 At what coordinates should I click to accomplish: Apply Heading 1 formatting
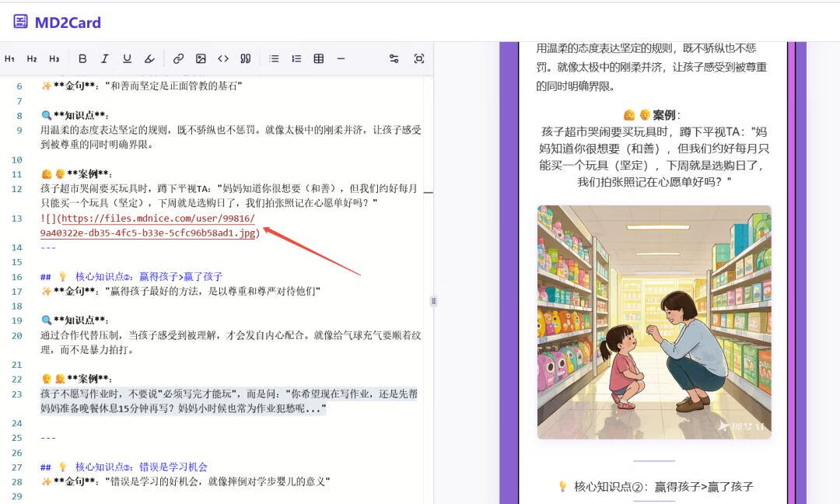[x=10, y=58]
